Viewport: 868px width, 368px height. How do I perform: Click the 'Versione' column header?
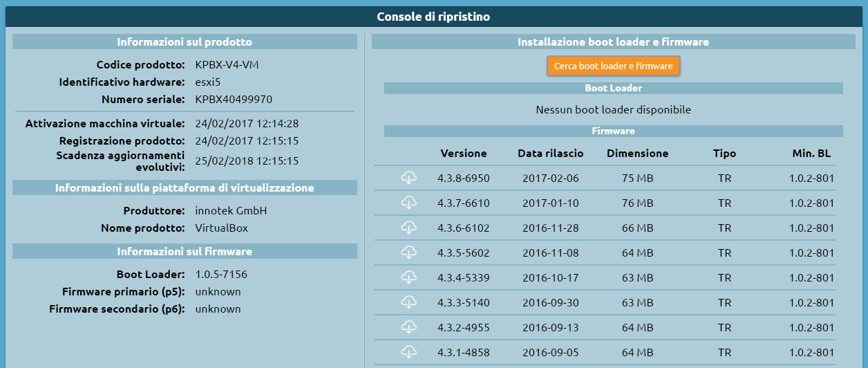463,154
